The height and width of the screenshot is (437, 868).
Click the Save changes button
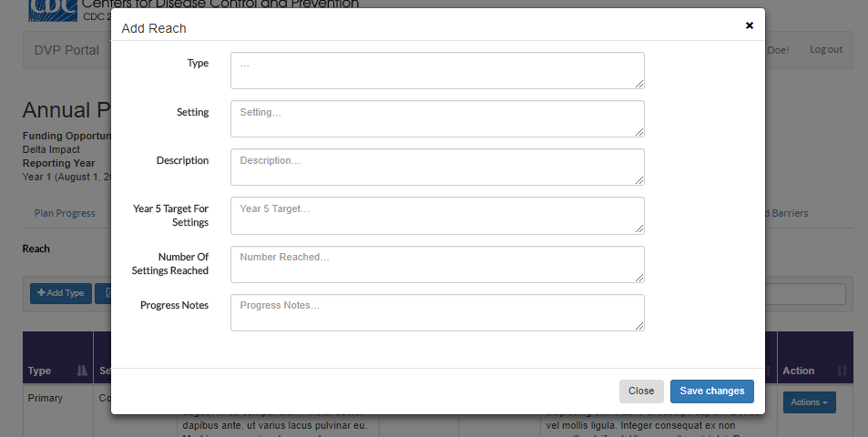711,391
